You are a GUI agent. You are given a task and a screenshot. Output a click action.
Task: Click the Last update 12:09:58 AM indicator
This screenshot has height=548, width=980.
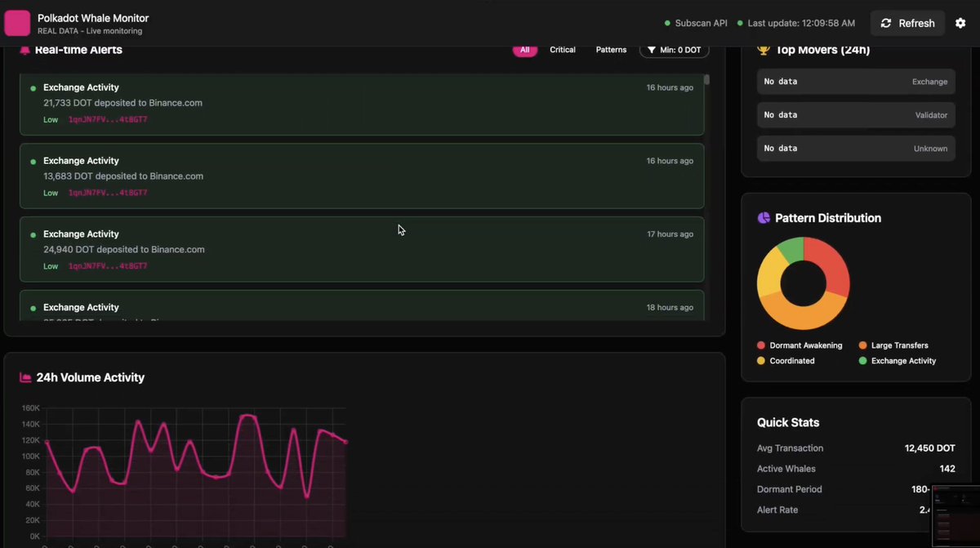point(795,23)
